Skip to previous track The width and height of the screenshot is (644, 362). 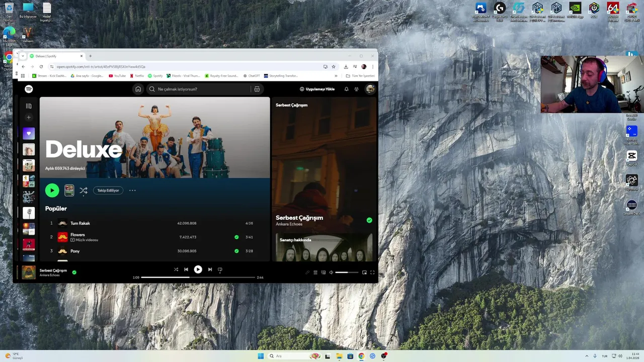(186, 269)
